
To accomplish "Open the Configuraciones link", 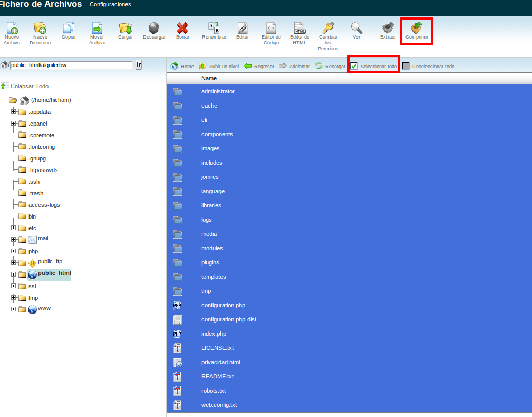I will click(110, 4).
